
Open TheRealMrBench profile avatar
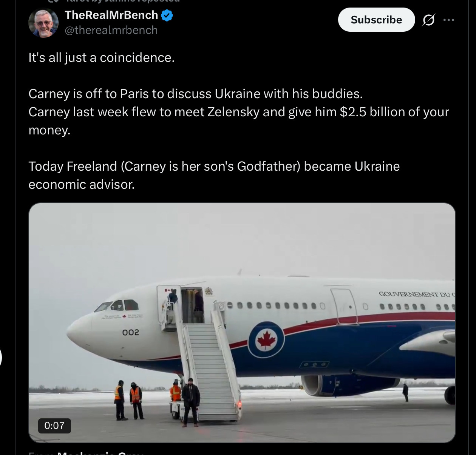coord(43,23)
